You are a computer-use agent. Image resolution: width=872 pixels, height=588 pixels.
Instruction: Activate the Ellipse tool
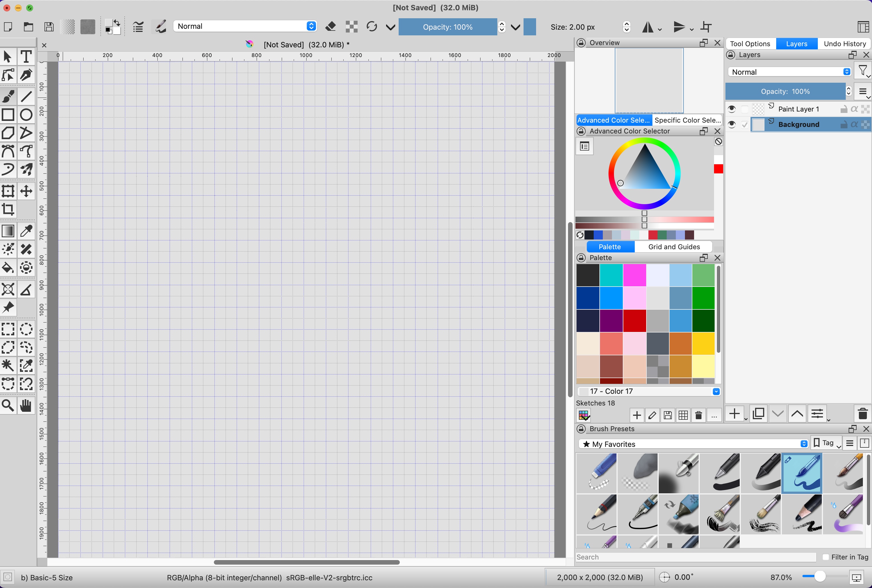26,114
